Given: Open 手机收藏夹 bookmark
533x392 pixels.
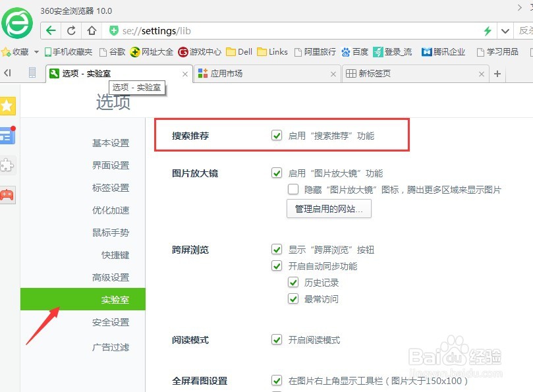Looking at the screenshot, I should 69,52.
